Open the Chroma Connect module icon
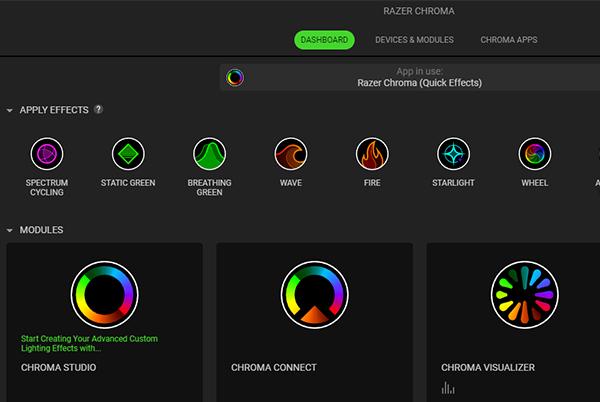Viewport: 600px width, 402px height. [315, 295]
